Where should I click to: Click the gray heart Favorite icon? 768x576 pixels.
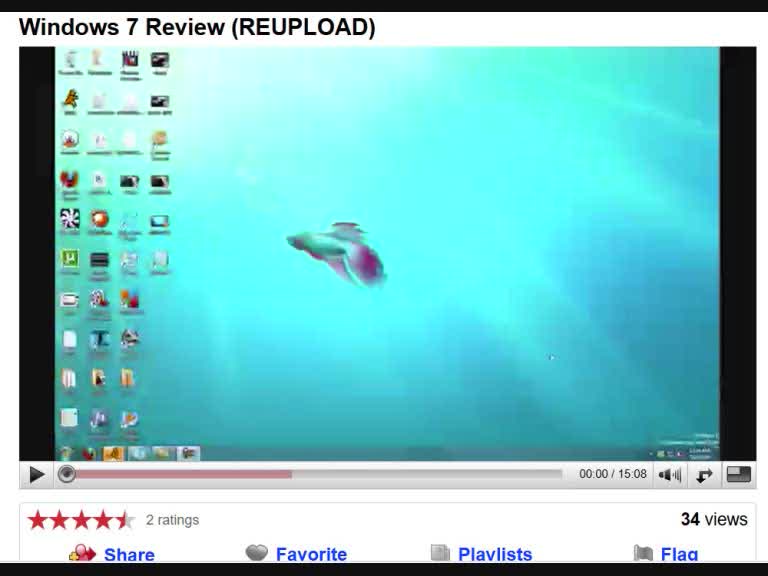(x=257, y=552)
